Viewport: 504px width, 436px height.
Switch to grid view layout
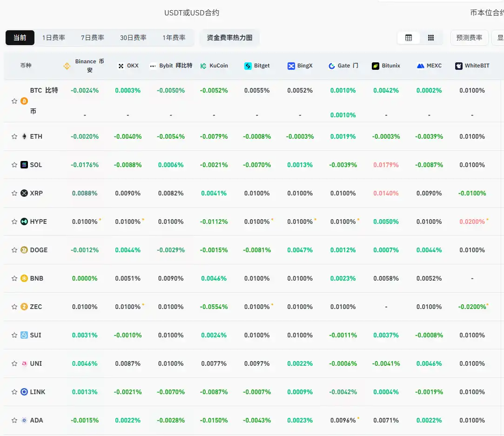430,38
